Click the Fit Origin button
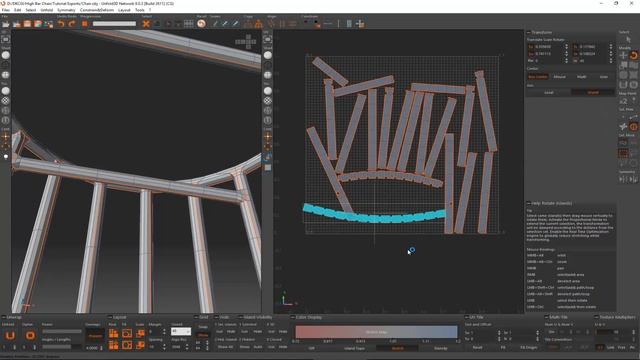Viewport: 640px width, 360px height. (529, 347)
